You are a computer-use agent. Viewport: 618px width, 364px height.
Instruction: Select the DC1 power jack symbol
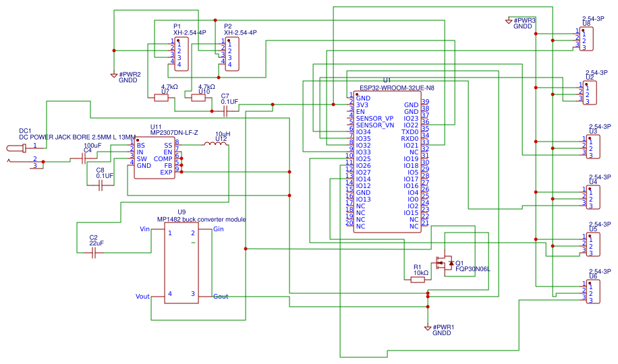[x=26, y=155]
